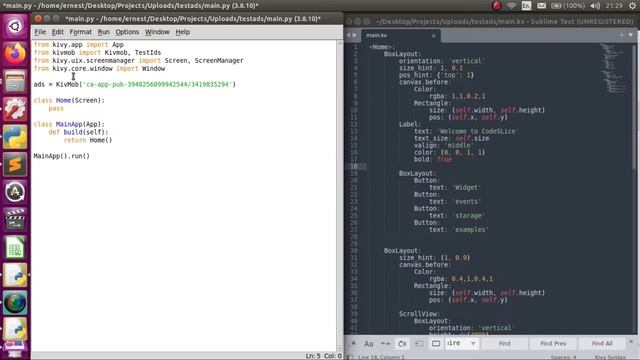
Task: Open the Options menu in IDLE
Action: point(127,32)
